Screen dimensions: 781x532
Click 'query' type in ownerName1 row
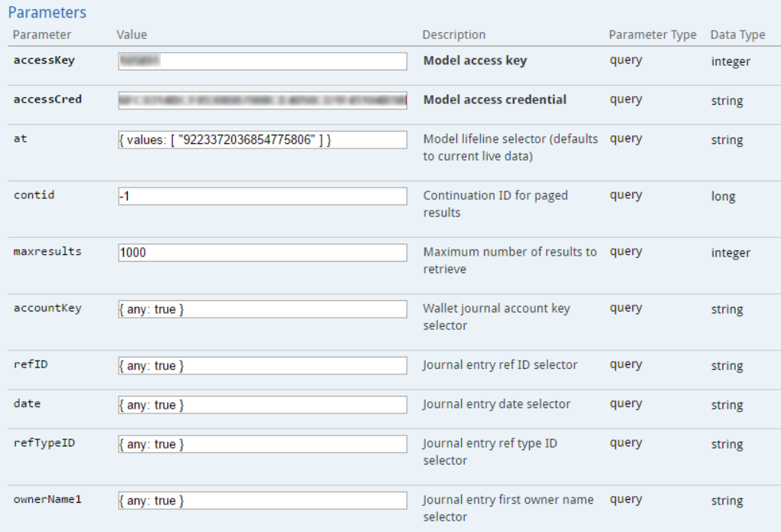pos(626,500)
